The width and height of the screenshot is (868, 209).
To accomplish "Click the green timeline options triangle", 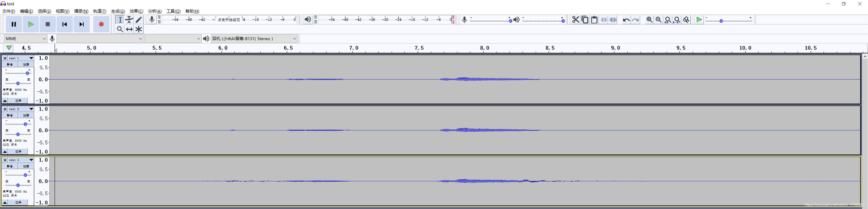I will click(9, 48).
